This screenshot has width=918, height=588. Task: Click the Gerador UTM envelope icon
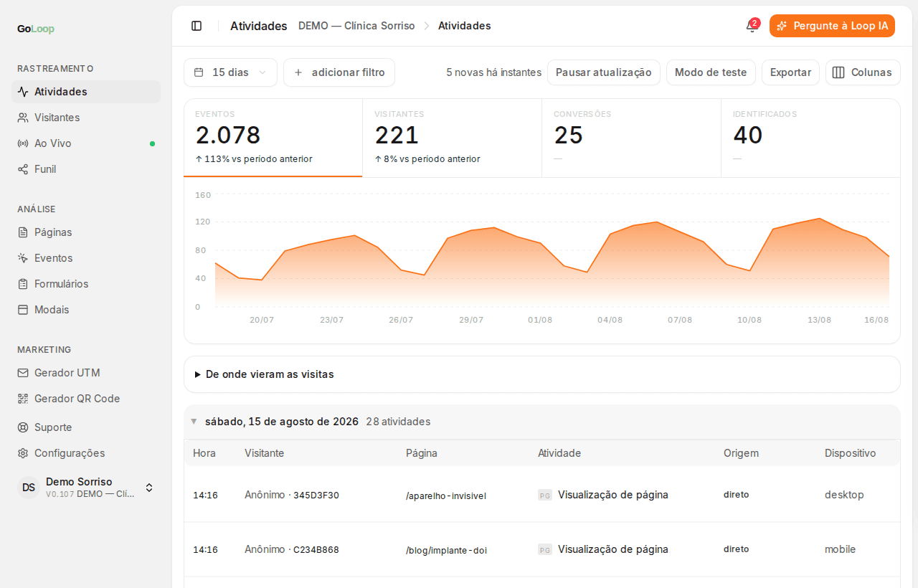coord(23,373)
